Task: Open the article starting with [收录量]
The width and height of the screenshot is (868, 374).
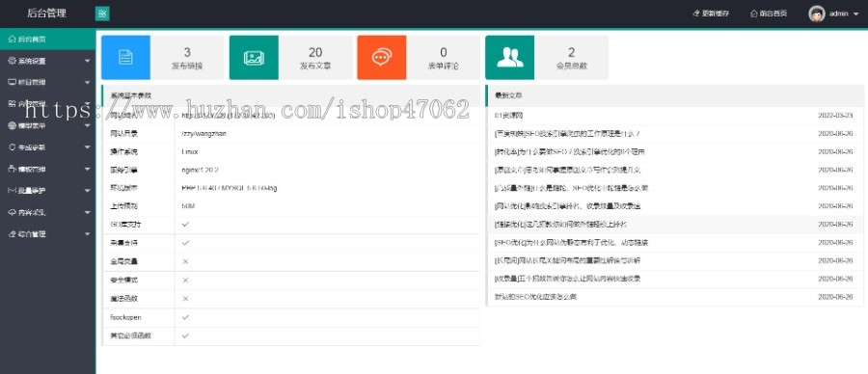Action: point(567,279)
